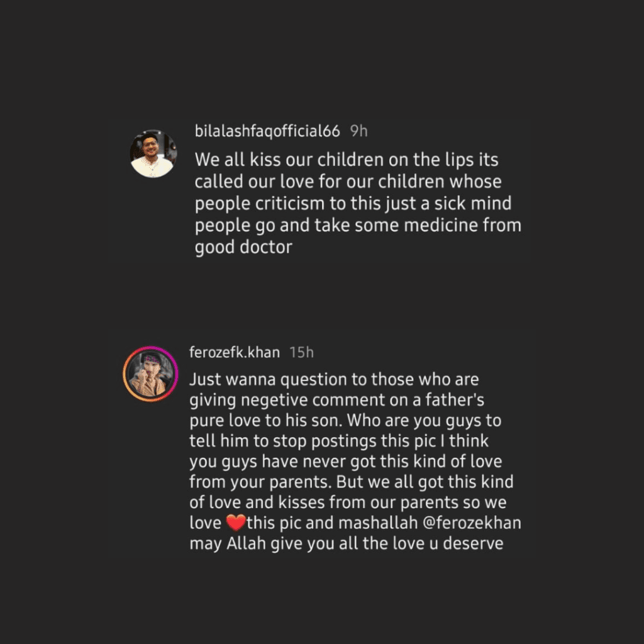View ferozefk.khan's story ring avatar
Screen dimensions: 644x644
148,374
